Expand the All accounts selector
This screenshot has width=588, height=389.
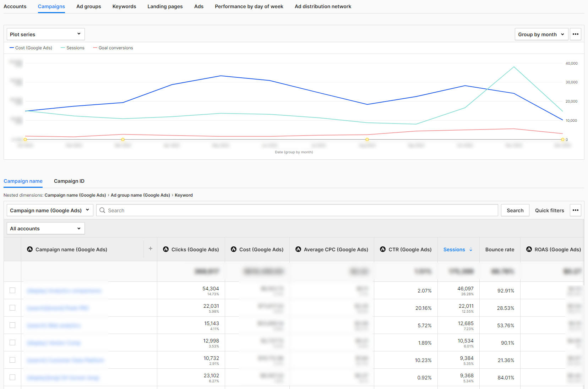45,228
